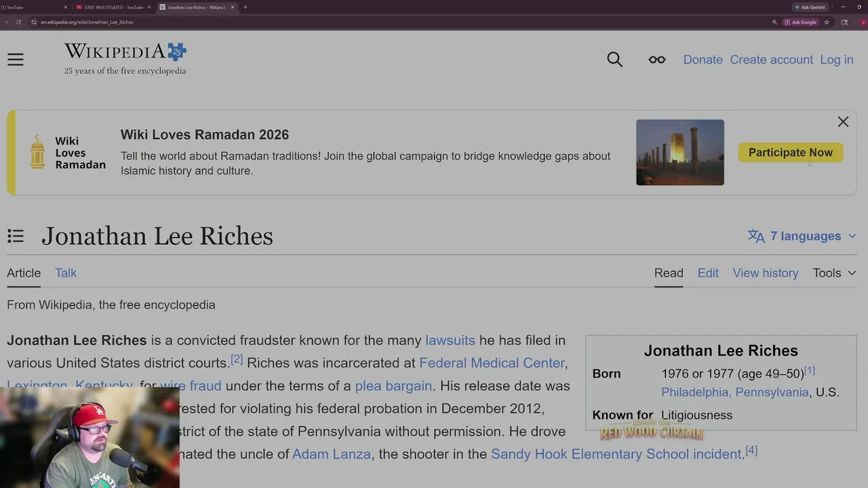Click the Ask Google button

(801, 22)
